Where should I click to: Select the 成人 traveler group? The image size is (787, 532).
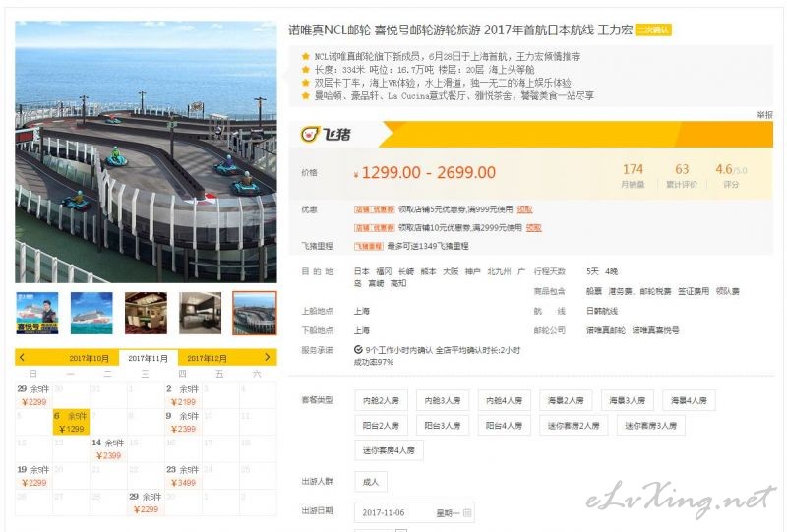(x=371, y=481)
